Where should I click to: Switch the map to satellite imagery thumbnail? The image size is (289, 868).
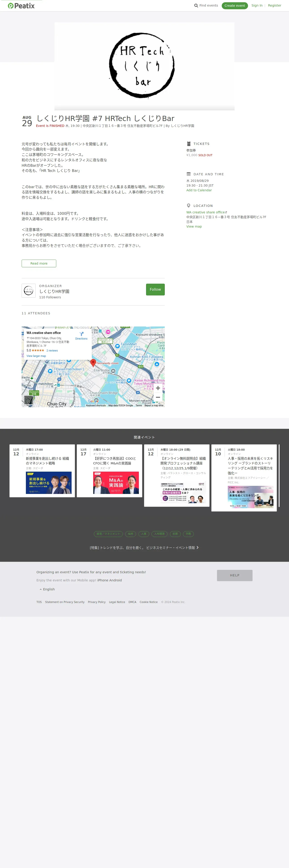tap(29, 400)
